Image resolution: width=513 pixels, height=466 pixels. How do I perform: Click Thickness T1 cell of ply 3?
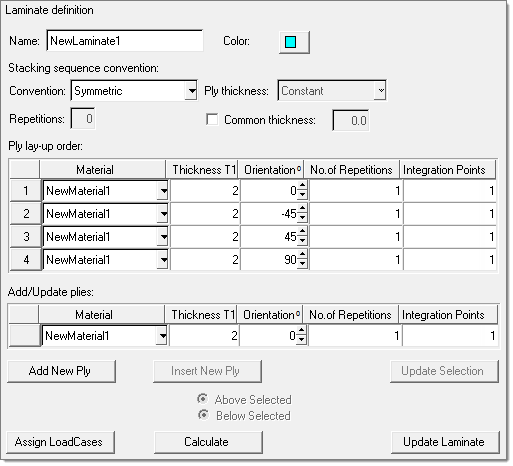[x=205, y=237]
